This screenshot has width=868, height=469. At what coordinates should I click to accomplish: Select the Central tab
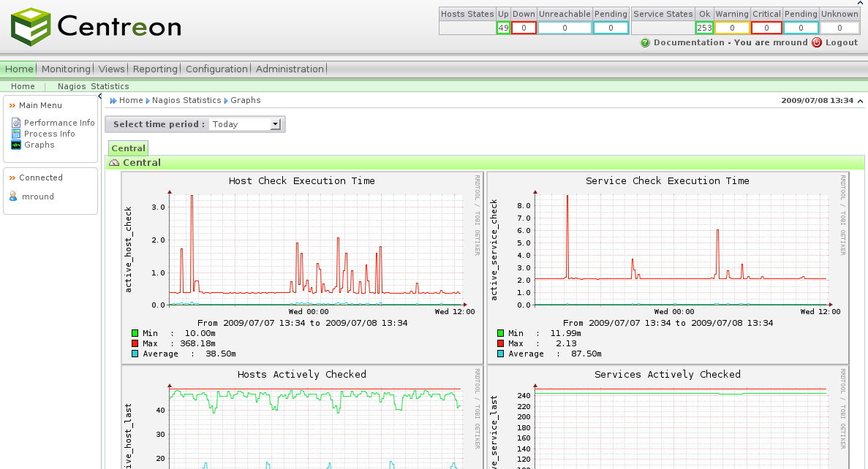point(128,148)
